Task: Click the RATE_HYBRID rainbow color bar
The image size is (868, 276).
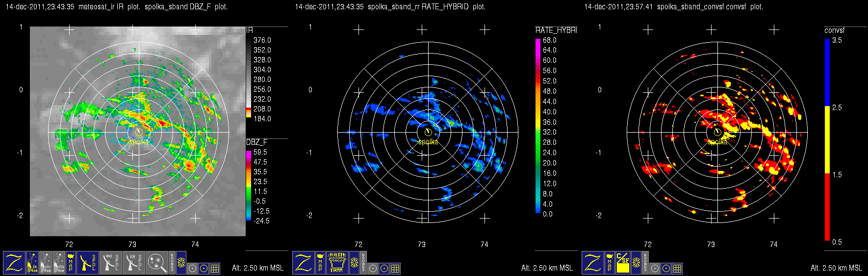Action: pos(538,126)
